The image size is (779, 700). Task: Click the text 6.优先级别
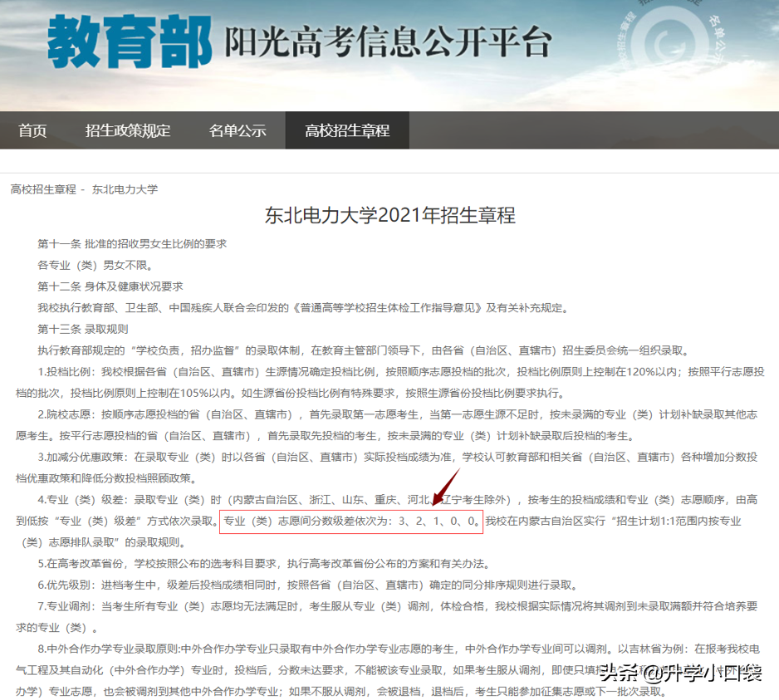(x=66, y=585)
